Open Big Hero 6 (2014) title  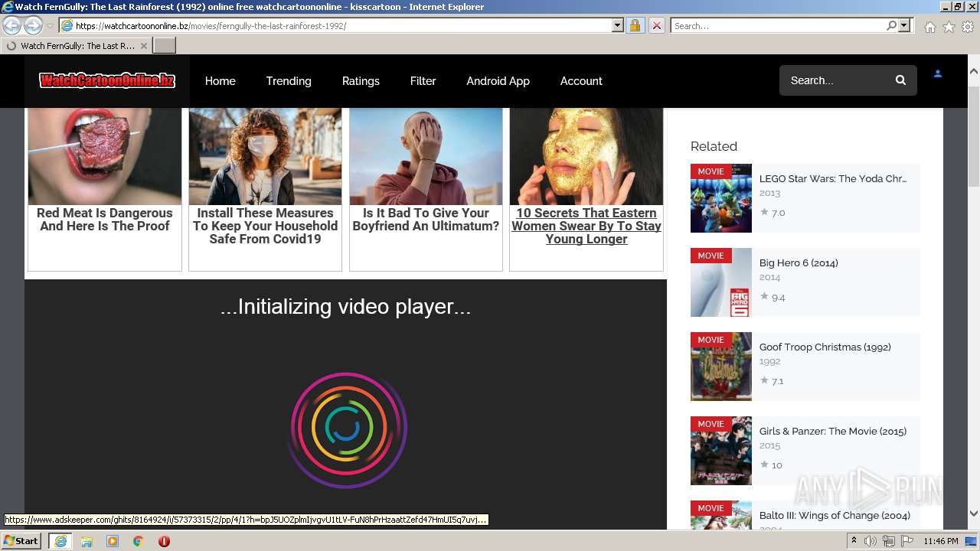point(799,262)
